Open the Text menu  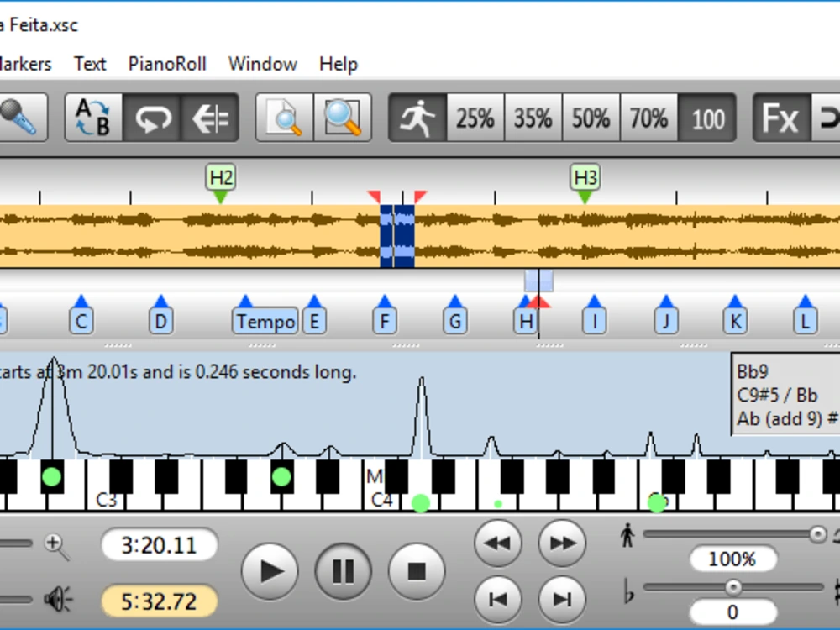(90, 64)
